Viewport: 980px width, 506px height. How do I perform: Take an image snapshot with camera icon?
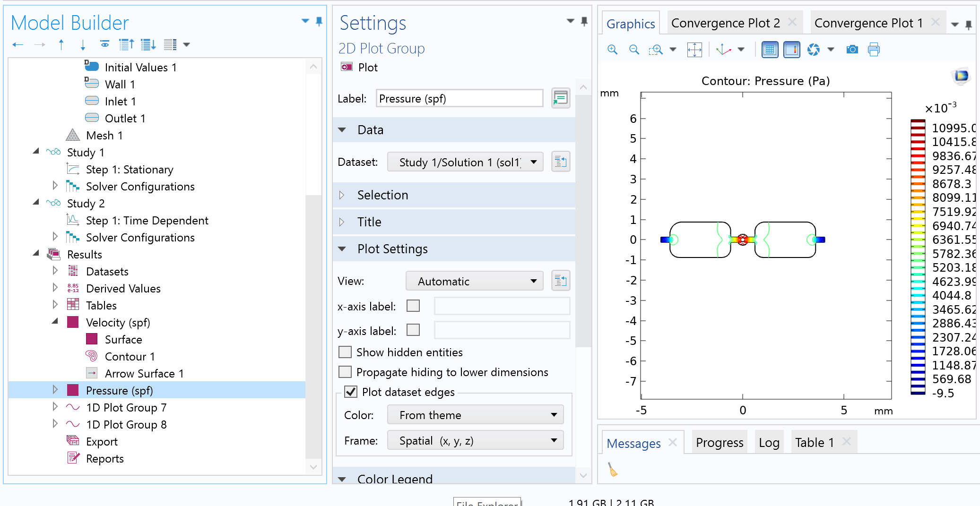852,50
